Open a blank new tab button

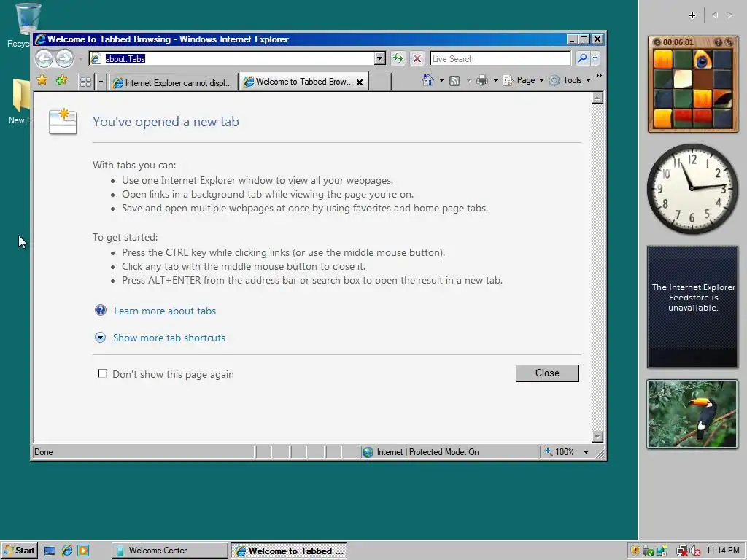click(381, 82)
